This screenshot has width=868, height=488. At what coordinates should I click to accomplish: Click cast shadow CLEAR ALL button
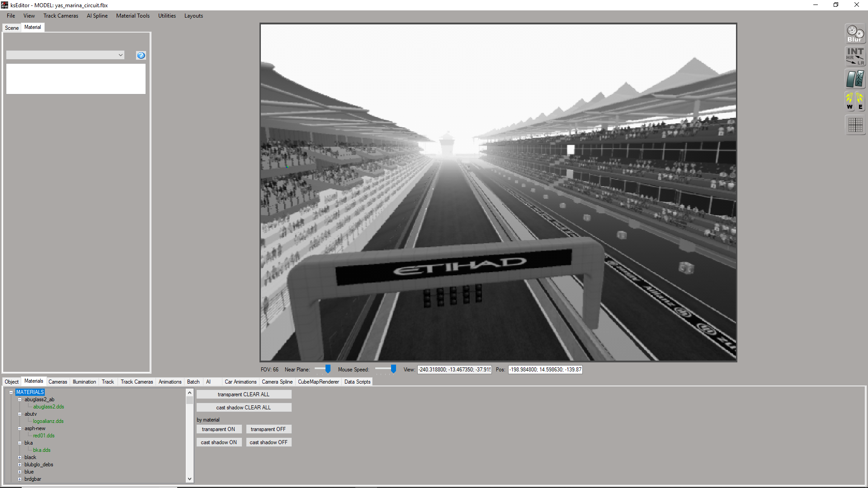(244, 408)
